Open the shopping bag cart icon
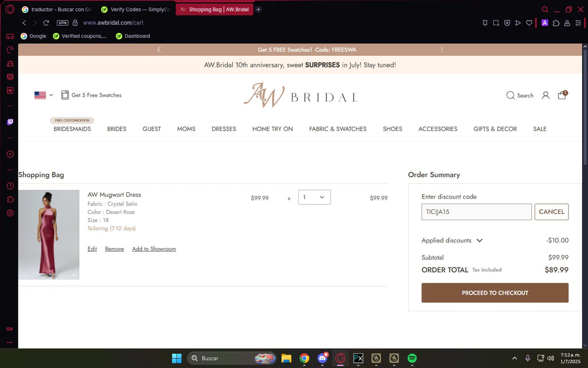This screenshot has height=368, width=588. 562,95
